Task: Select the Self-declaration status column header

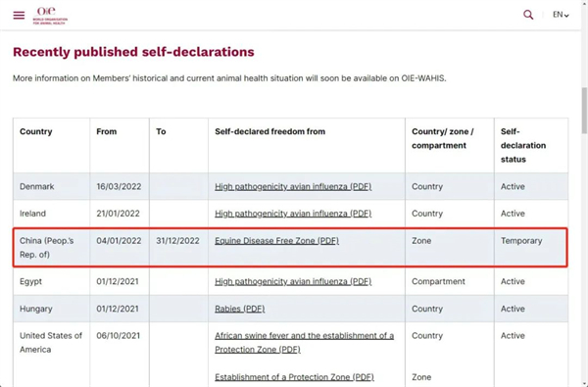Action: pos(523,146)
